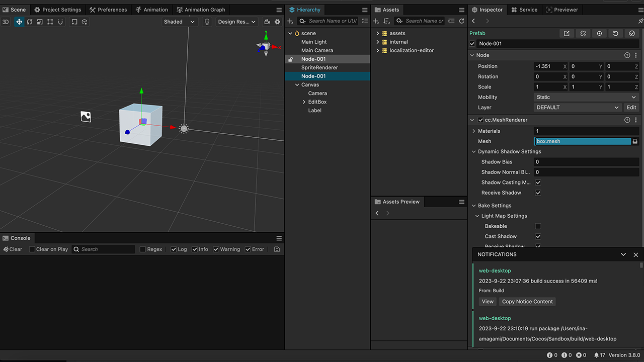The image size is (644, 362).
Task: Open the Project Settings menu
Action: pos(57,9)
